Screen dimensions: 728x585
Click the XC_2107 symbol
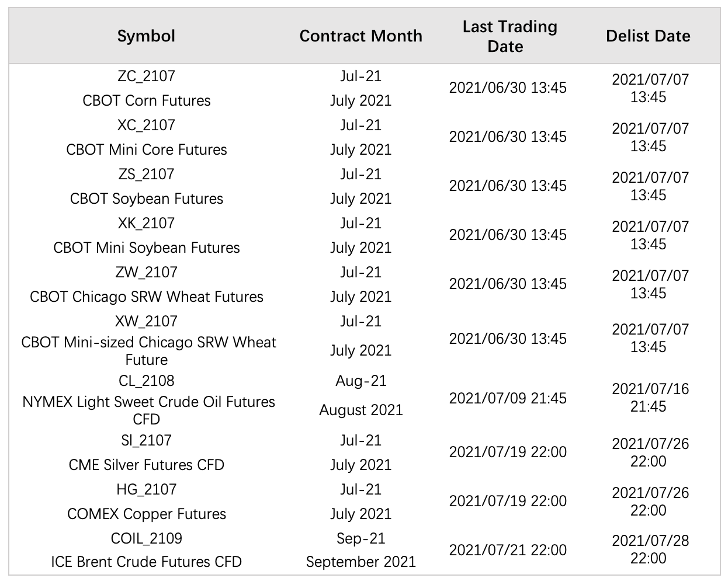point(146,125)
